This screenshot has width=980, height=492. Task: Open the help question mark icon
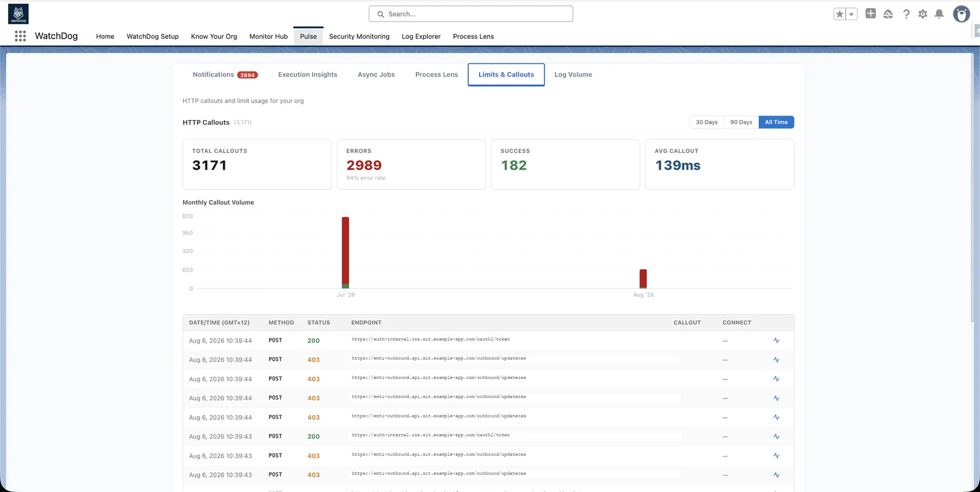(907, 14)
